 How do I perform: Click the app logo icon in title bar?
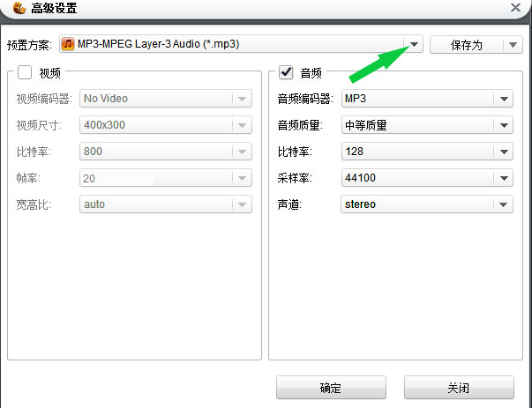18,9
